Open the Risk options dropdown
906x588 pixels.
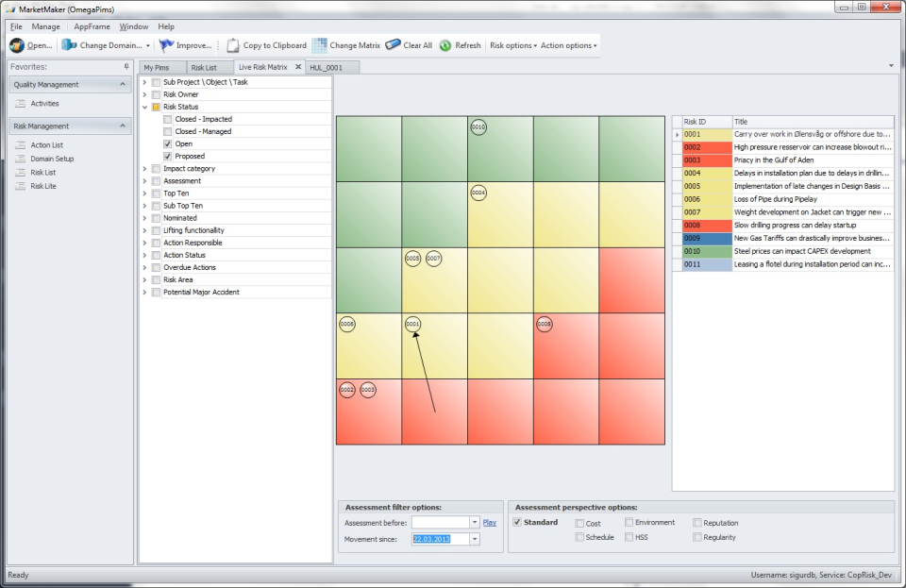click(512, 45)
